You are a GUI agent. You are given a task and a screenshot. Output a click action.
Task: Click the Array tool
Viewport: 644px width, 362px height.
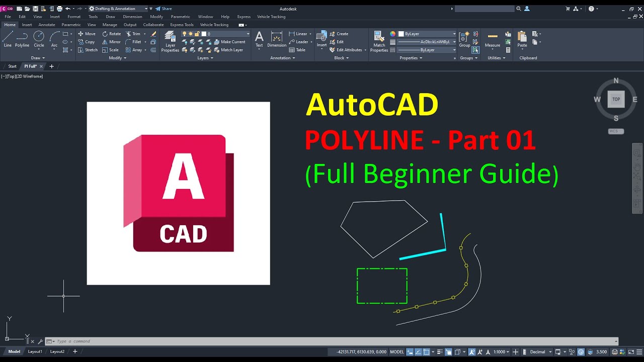coord(134,50)
